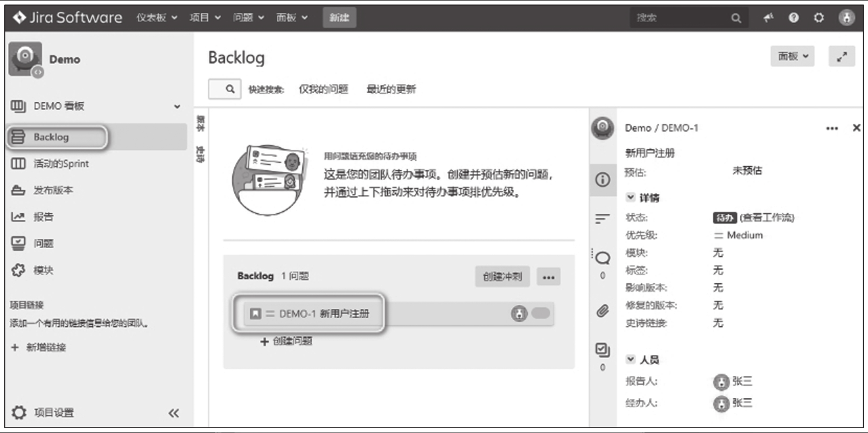The width and height of the screenshot is (868, 433).
Task: Click the Jira Software logo
Action: pos(68,18)
